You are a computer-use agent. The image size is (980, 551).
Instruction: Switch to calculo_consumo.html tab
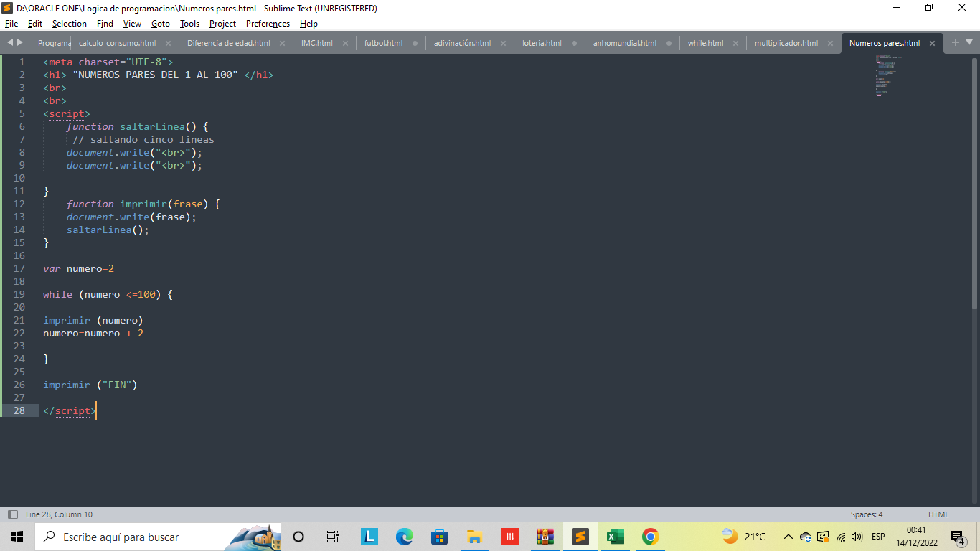point(117,43)
